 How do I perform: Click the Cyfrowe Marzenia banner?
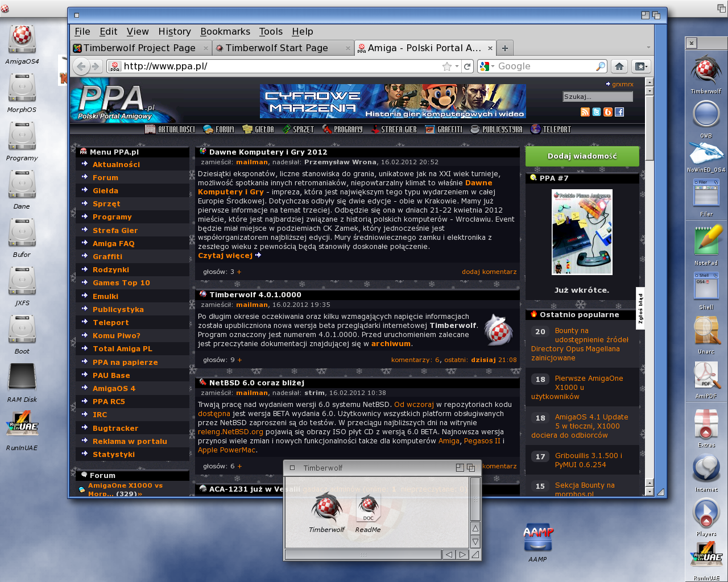pos(393,101)
